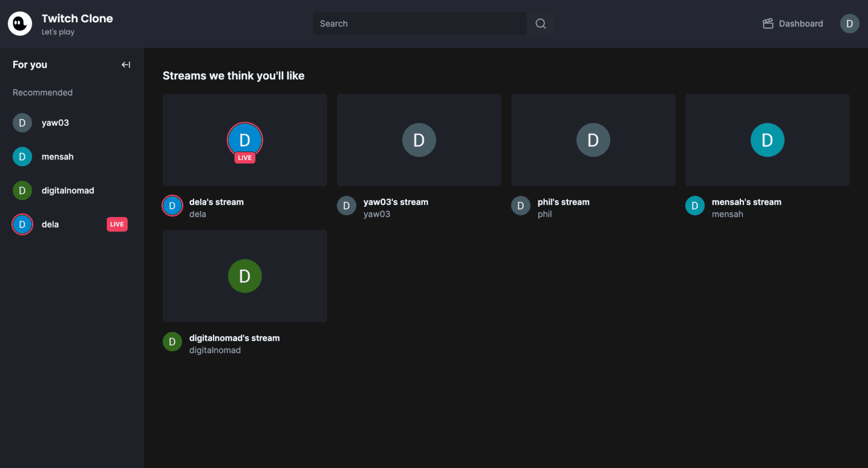Select yaw03 in the Recommended list

pos(55,123)
